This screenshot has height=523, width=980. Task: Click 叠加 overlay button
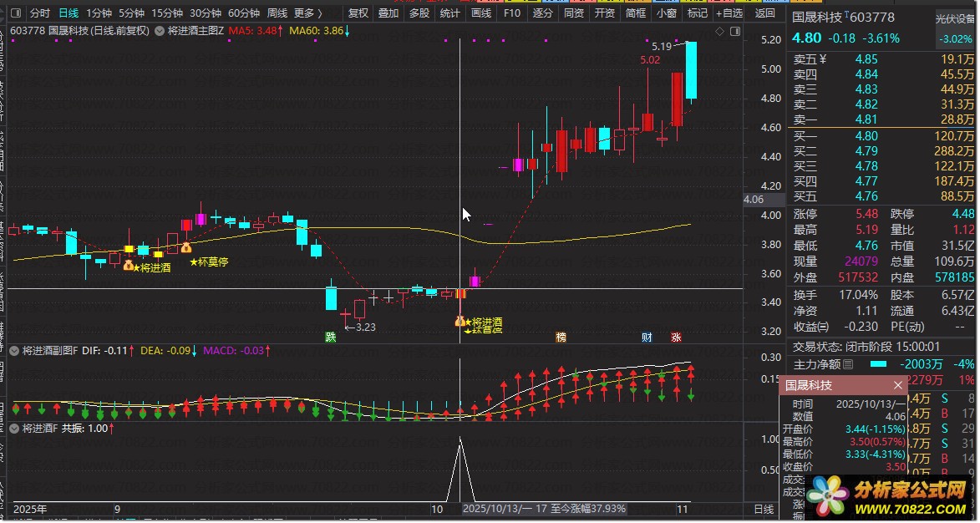coord(388,13)
